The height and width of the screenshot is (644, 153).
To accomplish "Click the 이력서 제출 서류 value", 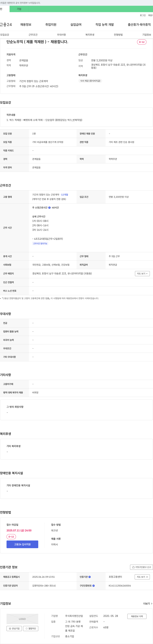I will tap(54, 544).
